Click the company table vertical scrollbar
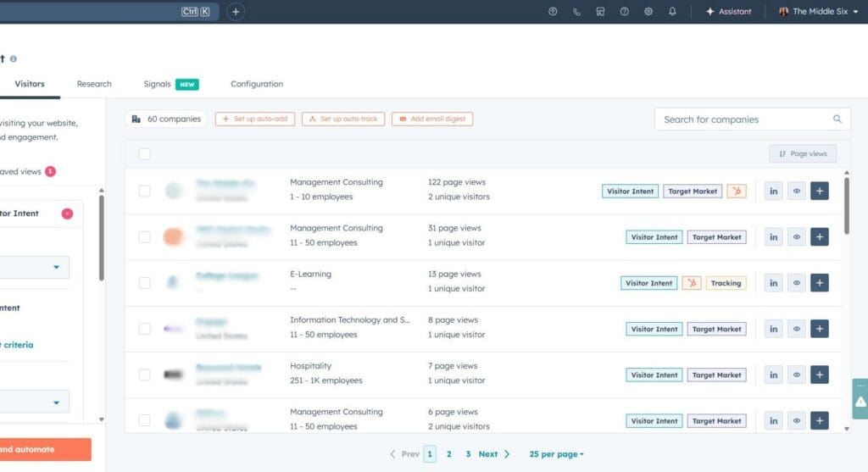This screenshot has width=868, height=472. click(x=847, y=206)
